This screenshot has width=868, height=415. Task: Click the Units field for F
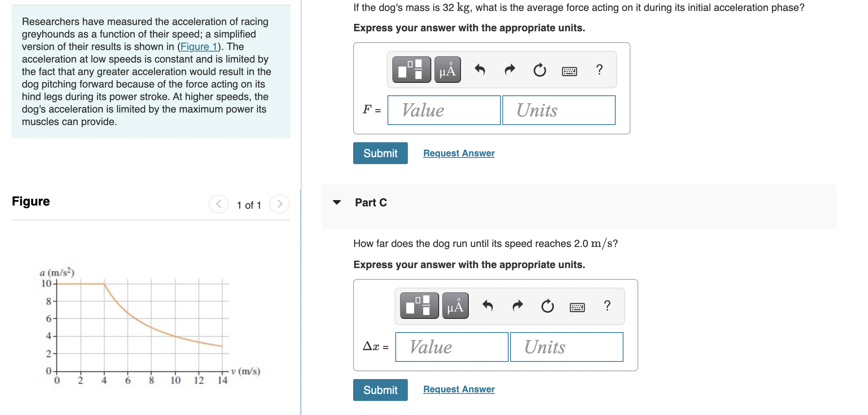pyautogui.click(x=558, y=110)
